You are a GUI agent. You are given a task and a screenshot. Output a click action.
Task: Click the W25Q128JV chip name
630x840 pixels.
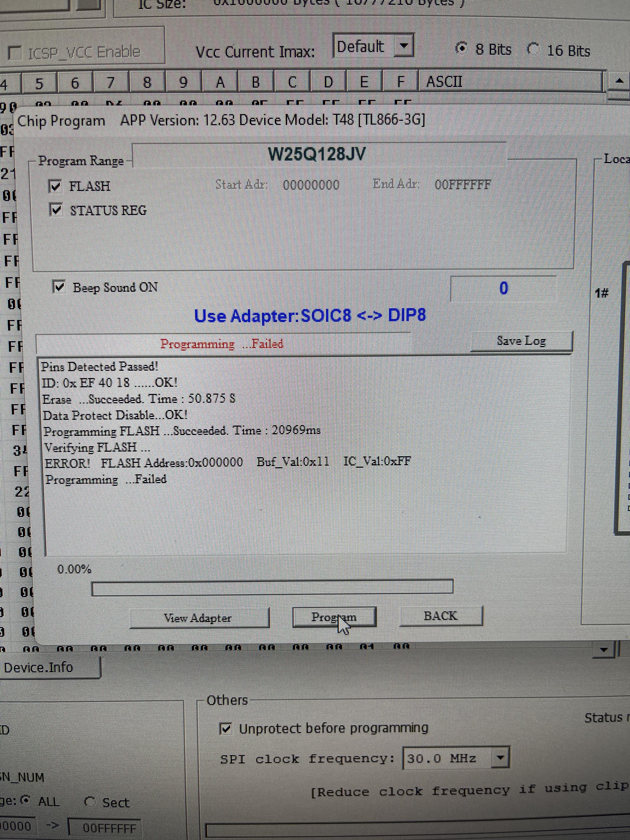click(317, 154)
